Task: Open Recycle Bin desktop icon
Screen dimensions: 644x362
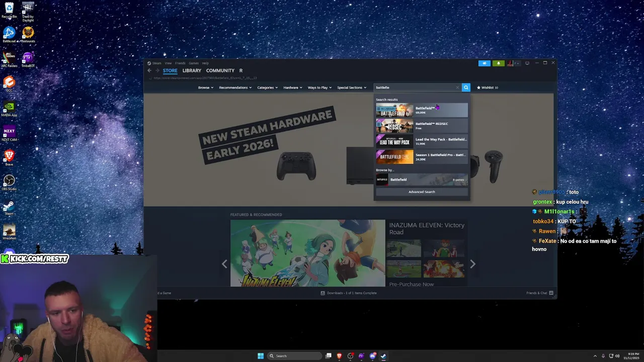Action: point(9,10)
